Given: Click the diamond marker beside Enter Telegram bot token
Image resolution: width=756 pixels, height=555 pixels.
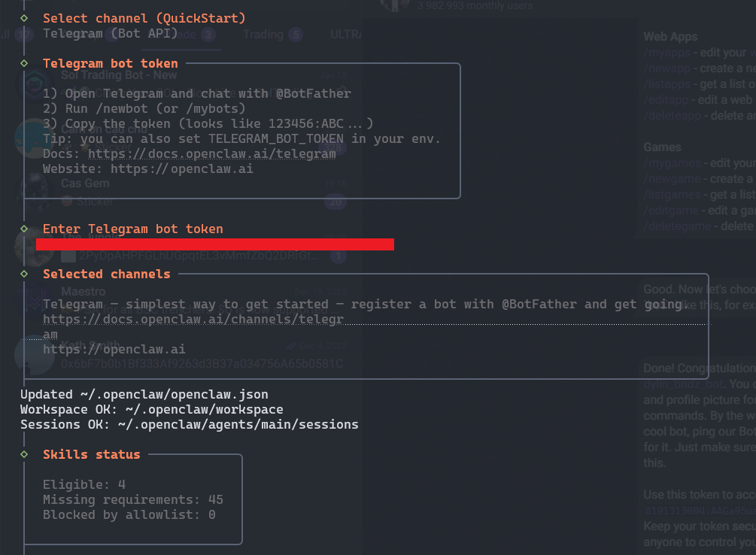Looking at the screenshot, I should (24, 229).
